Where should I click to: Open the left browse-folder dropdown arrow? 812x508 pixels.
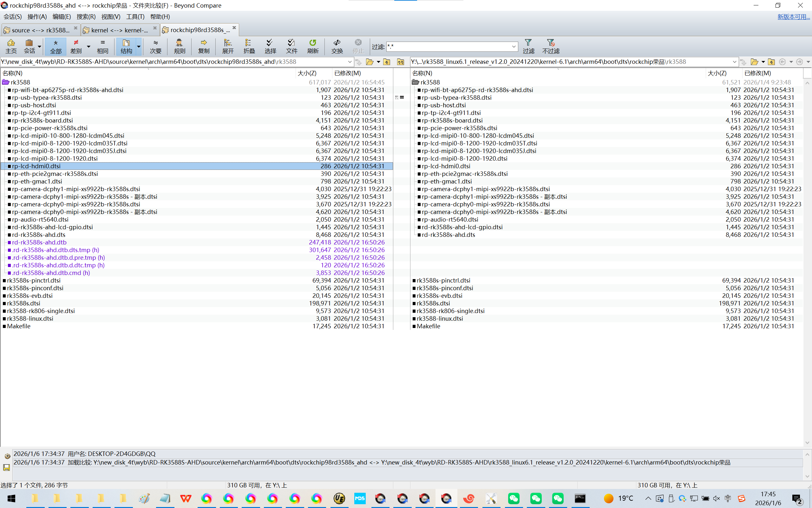pos(378,62)
